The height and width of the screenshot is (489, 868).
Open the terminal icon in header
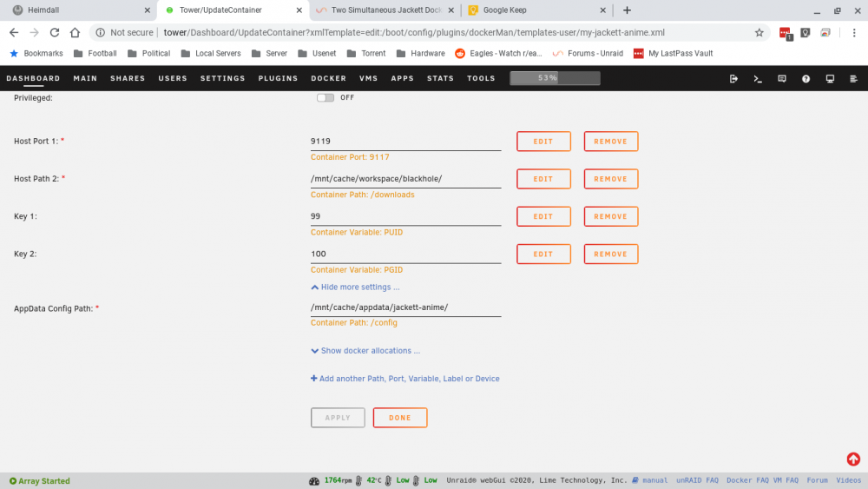(758, 79)
